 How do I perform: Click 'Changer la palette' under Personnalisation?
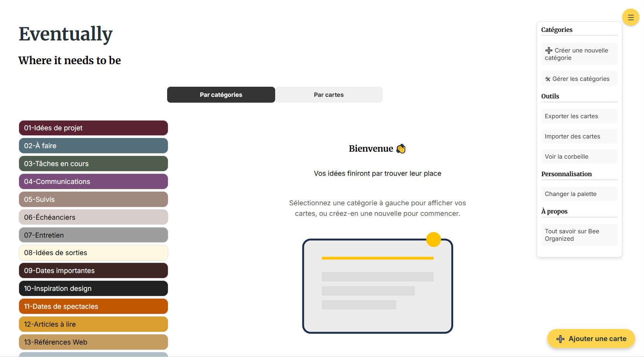tap(579, 194)
